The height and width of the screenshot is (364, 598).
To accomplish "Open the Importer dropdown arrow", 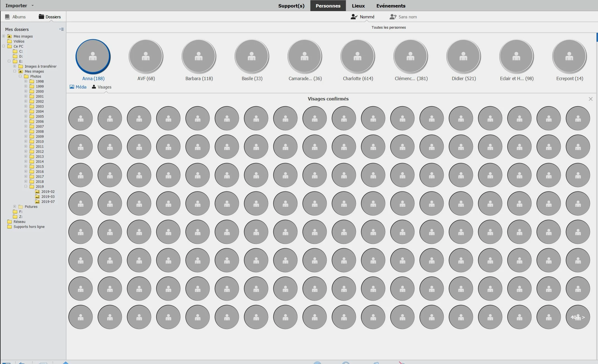I will (x=32, y=6).
